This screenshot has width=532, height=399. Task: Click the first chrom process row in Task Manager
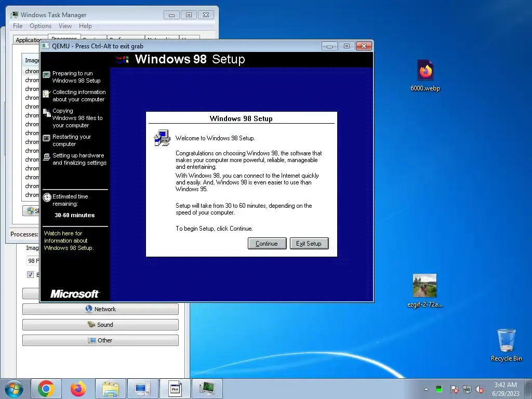pyautogui.click(x=32, y=71)
